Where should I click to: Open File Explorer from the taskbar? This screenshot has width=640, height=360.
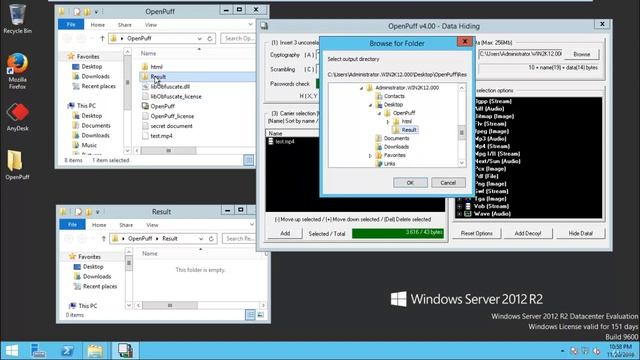[x=95, y=351]
